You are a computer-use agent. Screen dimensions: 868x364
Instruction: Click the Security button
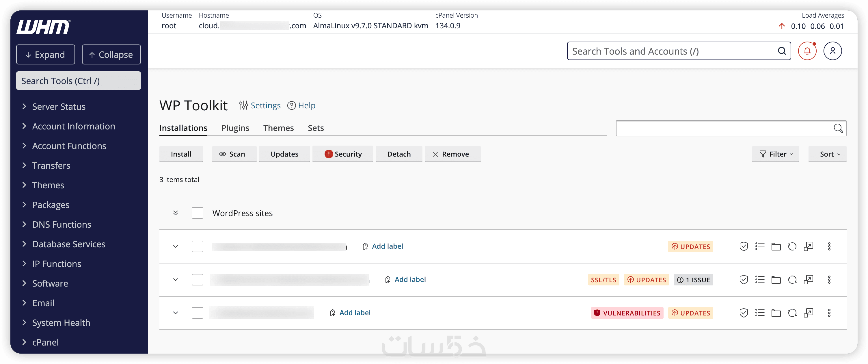343,154
